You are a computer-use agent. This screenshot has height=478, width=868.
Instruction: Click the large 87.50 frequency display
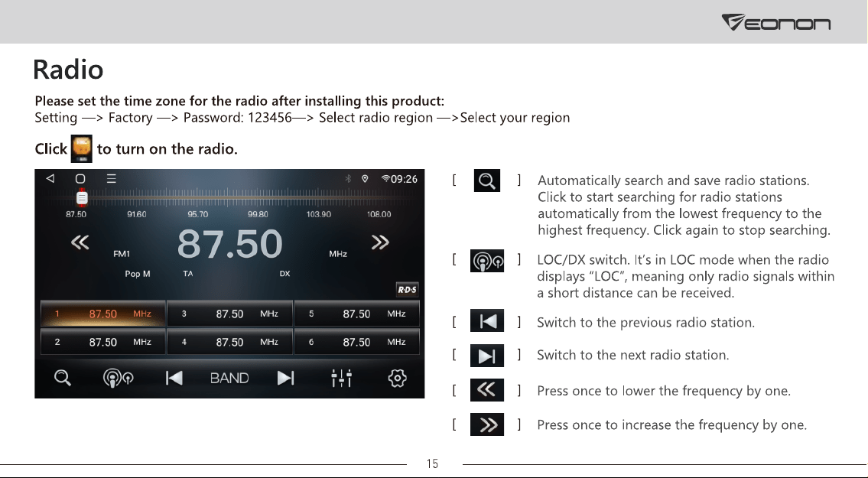pyautogui.click(x=229, y=244)
